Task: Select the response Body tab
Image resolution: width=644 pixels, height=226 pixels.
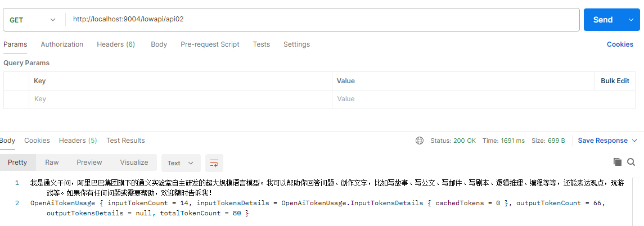Action: pyautogui.click(x=7, y=141)
